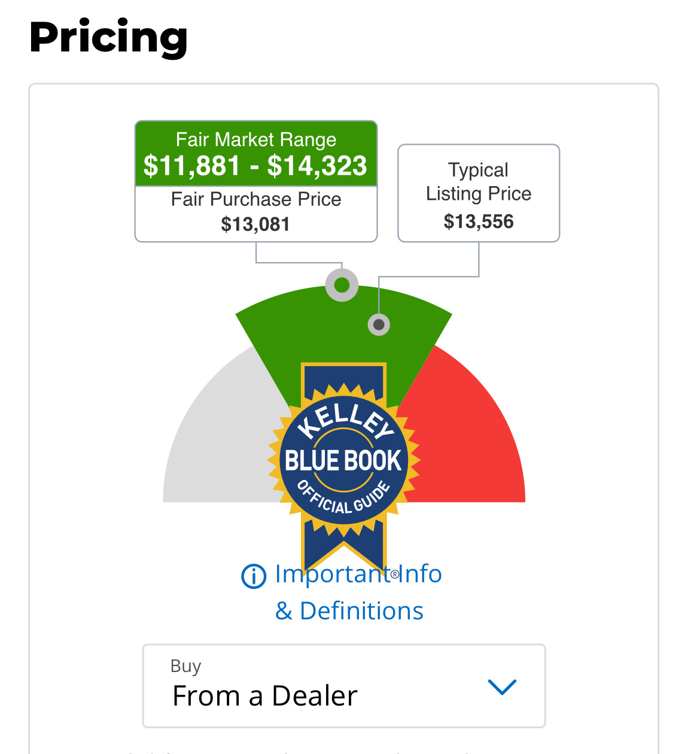This screenshot has width=700, height=754.
Task: Click the Pricing heading
Action: pos(108,37)
